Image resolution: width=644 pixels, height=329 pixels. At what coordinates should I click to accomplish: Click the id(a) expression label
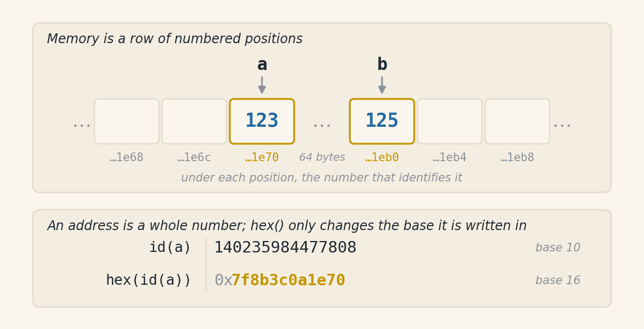[170, 248]
